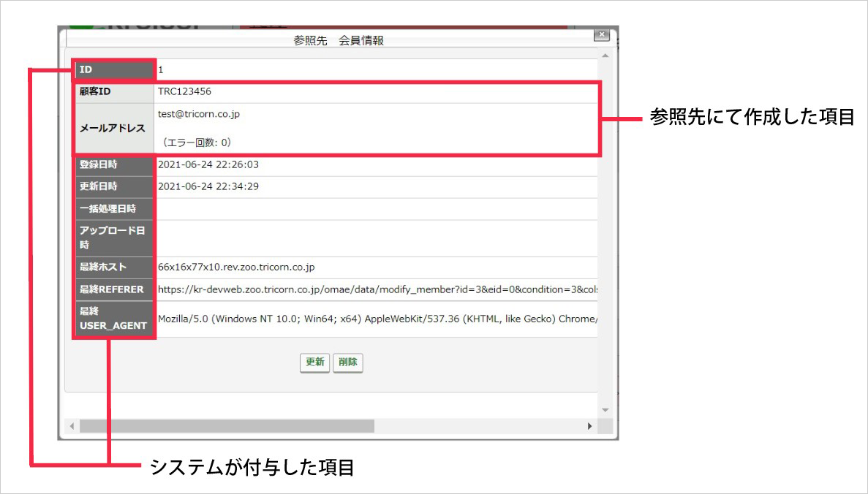Click the 最終ホスト label cell
This screenshot has width=868, height=494.
[114, 267]
